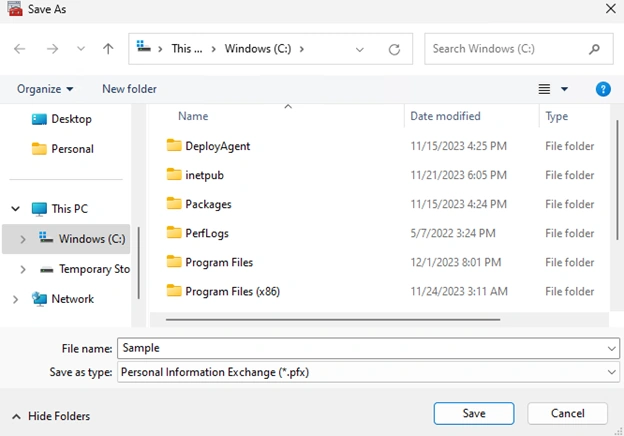Select the 'This ...' breadcrumb in the address bar
Viewport: 624px width, 436px height.
coord(187,49)
